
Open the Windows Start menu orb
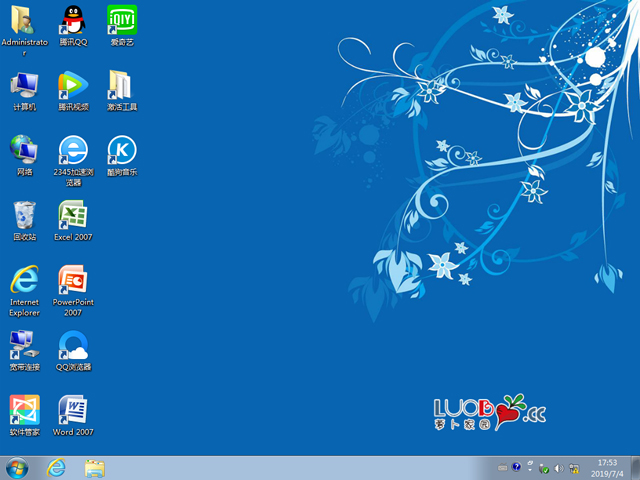pyautogui.click(x=17, y=468)
